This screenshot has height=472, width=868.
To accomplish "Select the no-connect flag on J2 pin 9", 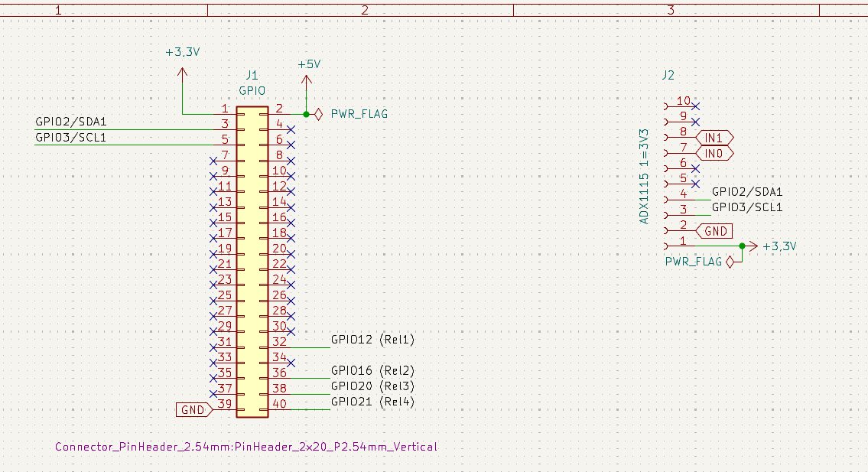I will (x=696, y=122).
